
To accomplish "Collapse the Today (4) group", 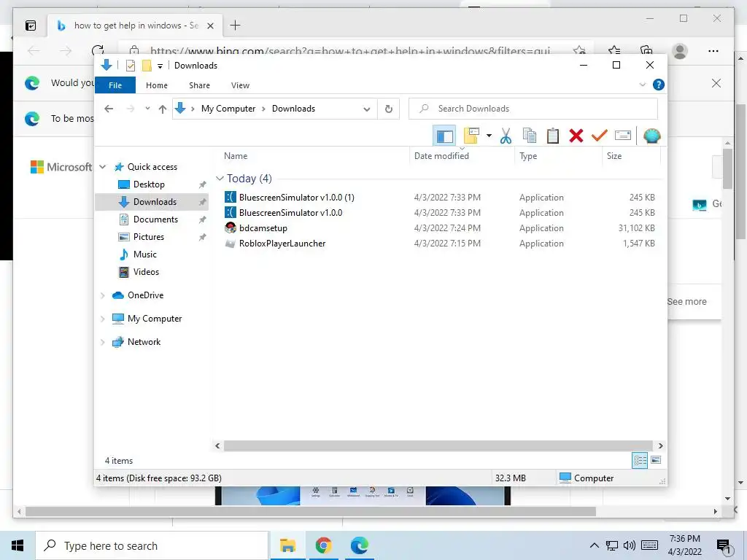I will (x=220, y=178).
